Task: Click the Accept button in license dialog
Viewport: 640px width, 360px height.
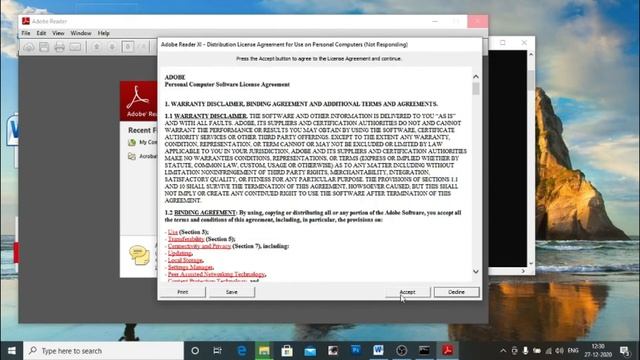Action: pyautogui.click(x=407, y=292)
